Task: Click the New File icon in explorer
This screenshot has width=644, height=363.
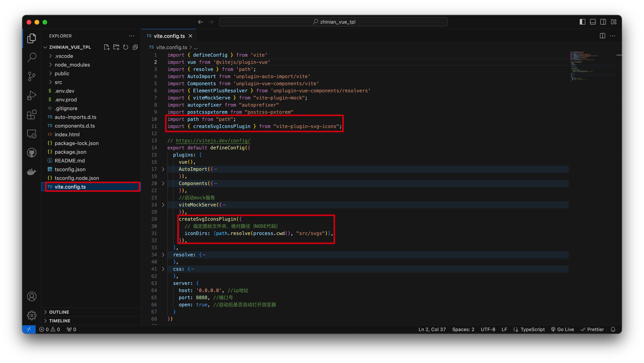Action: (x=107, y=47)
